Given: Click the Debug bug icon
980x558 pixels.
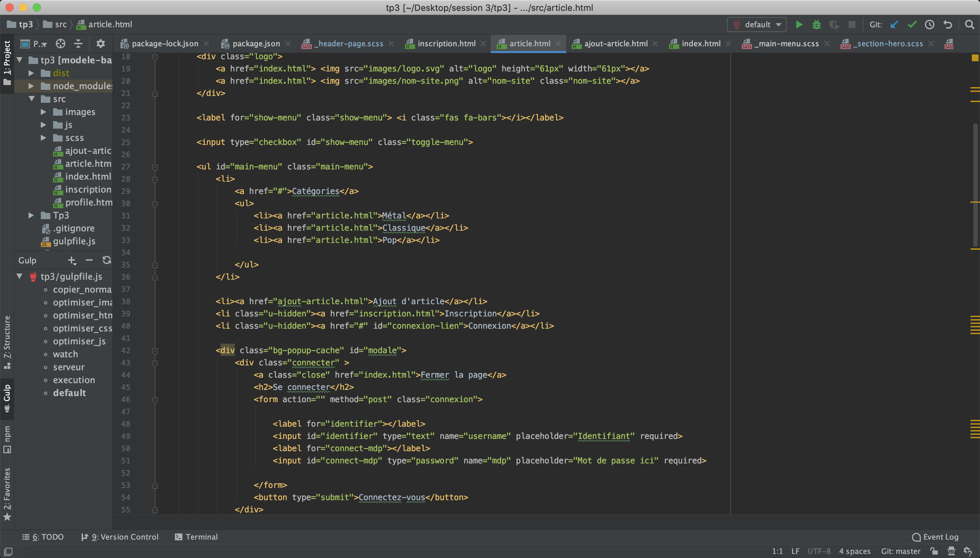Looking at the screenshot, I should click(816, 24).
